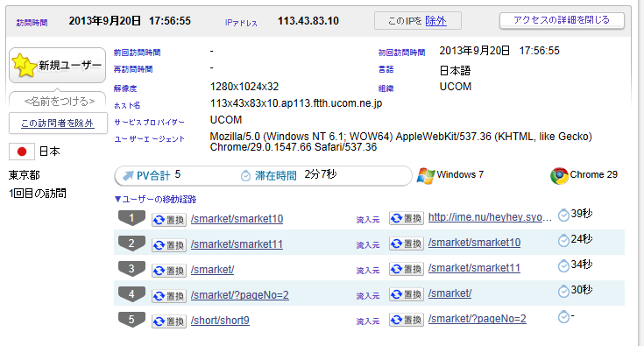Click step 4 number badge
The height and width of the screenshot is (346, 644).
pos(131,294)
